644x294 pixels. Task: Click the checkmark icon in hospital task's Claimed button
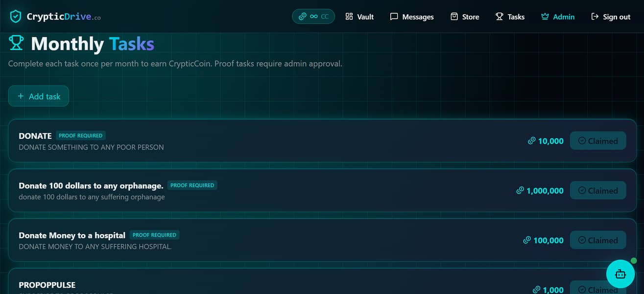tap(582, 240)
